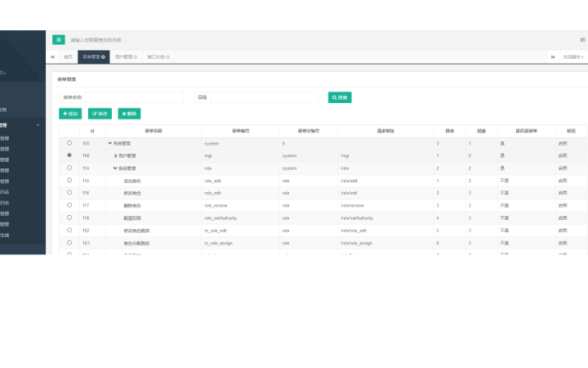Click the 菜单名称 search input field
The width and height of the screenshot is (588, 368).
click(x=129, y=97)
